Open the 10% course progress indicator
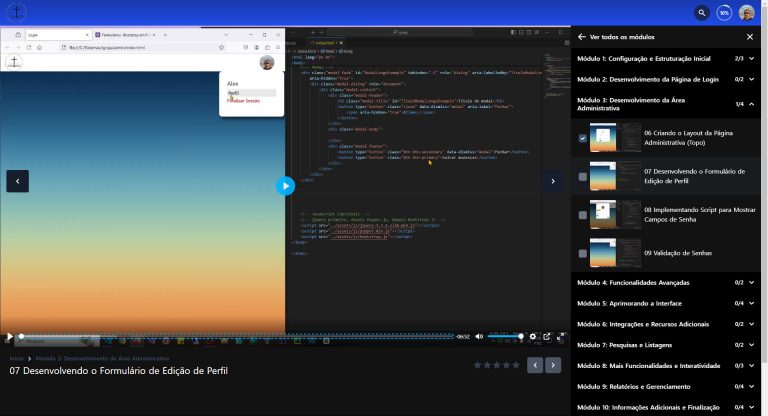This screenshot has height=416, width=768. point(724,13)
